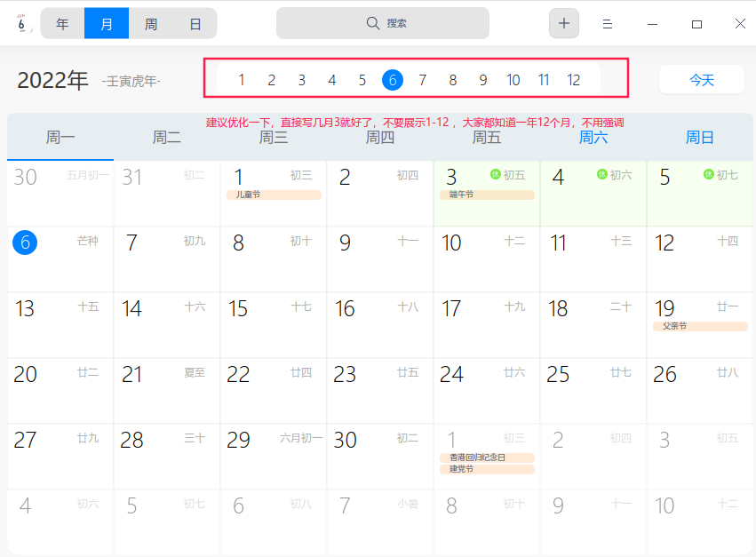
Task: Select date 21 夏至
Action: tap(167, 391)
